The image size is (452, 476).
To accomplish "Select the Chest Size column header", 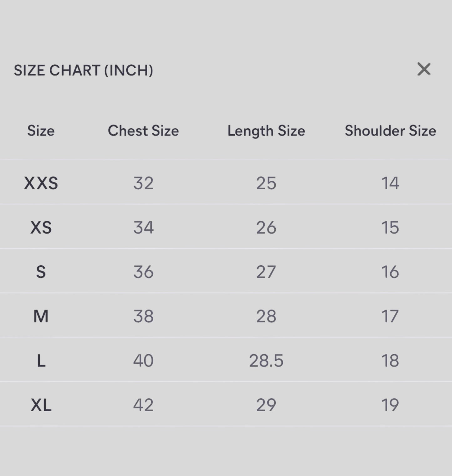I will click(143, 131).
